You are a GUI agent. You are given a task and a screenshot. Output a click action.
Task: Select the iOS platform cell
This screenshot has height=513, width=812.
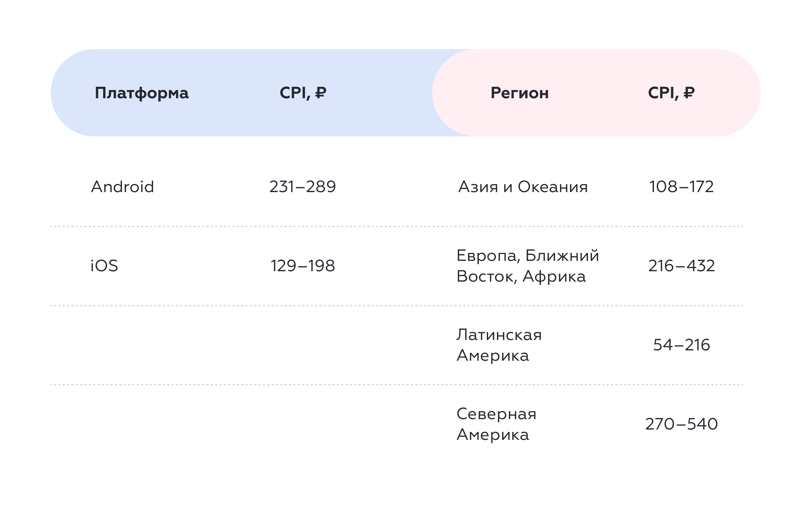click(104, 266)
